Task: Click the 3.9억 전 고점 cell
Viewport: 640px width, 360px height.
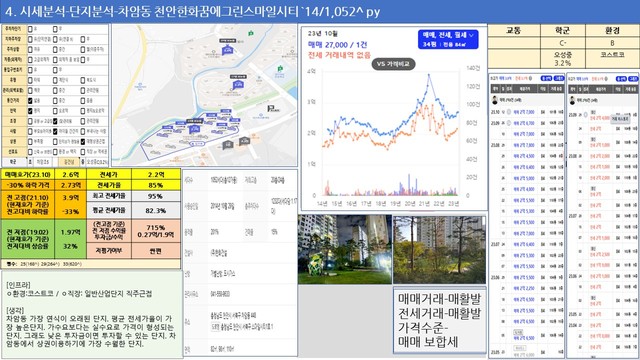Action: 71,197
